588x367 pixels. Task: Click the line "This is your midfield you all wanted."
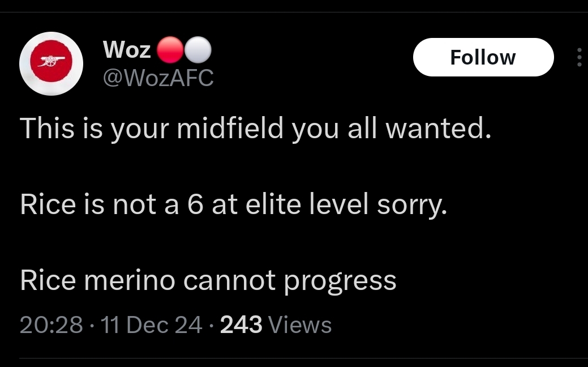click(255, 129)
